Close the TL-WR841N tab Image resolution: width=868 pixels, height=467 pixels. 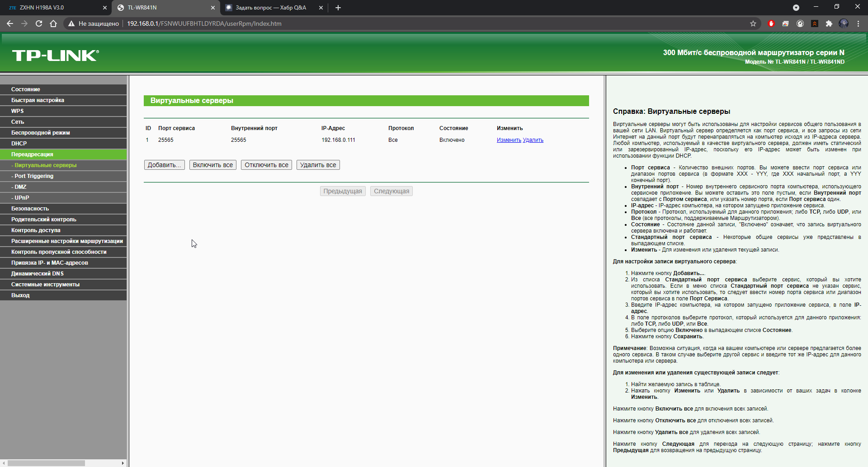(213, 8)
